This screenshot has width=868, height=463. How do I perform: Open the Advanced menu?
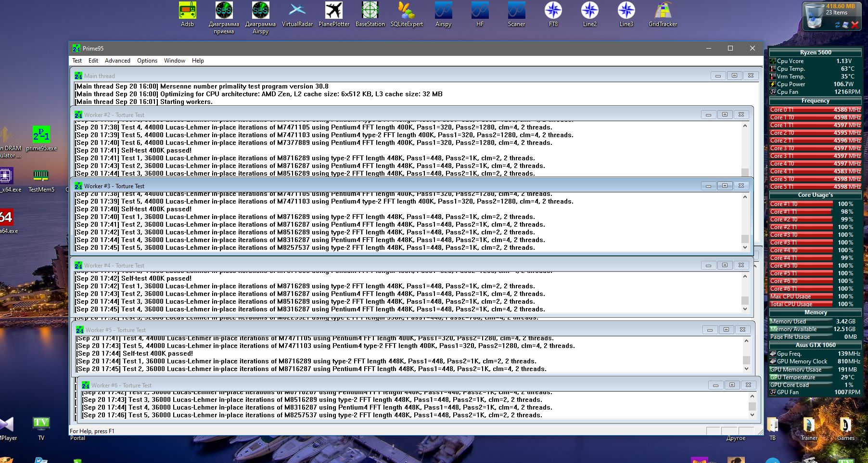pyautogui.click(x=117, y=61)
